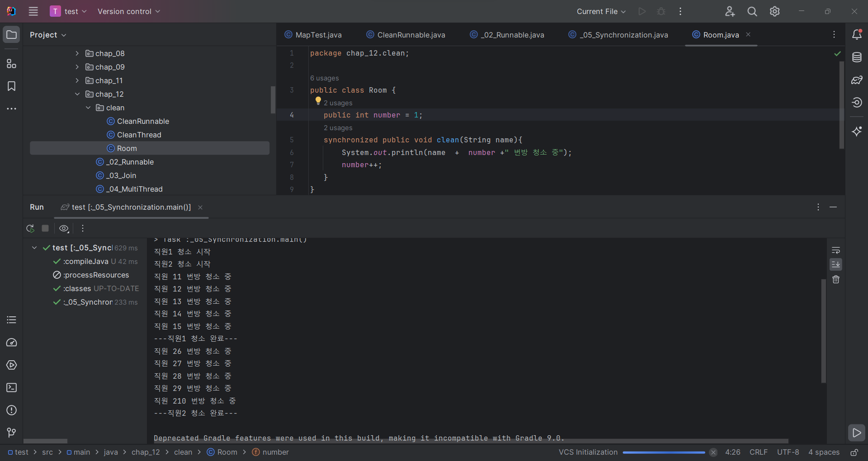Open IDE settings gear
868x461 pixels.
click(775, 11)
